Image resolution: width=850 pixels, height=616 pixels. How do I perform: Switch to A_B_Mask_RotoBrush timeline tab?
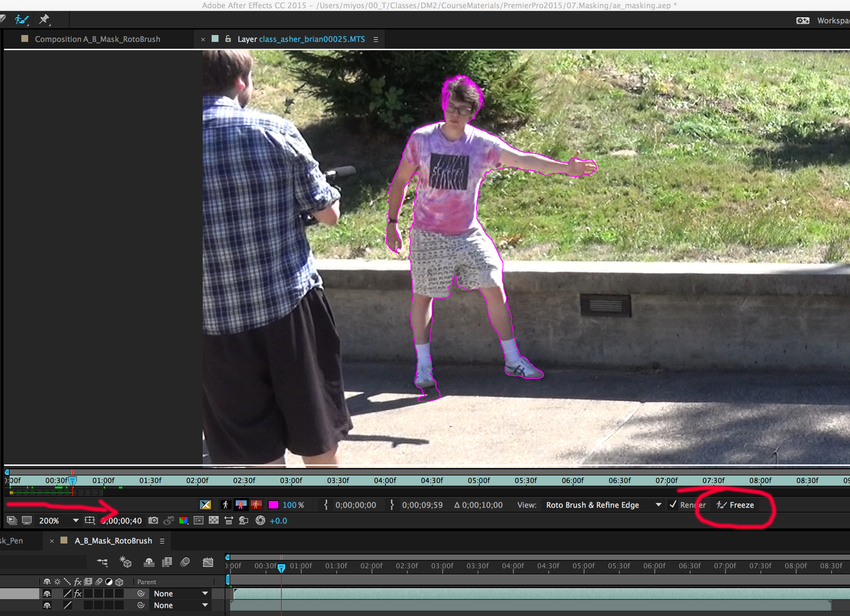pyautogui.click(x=113, y=541)
